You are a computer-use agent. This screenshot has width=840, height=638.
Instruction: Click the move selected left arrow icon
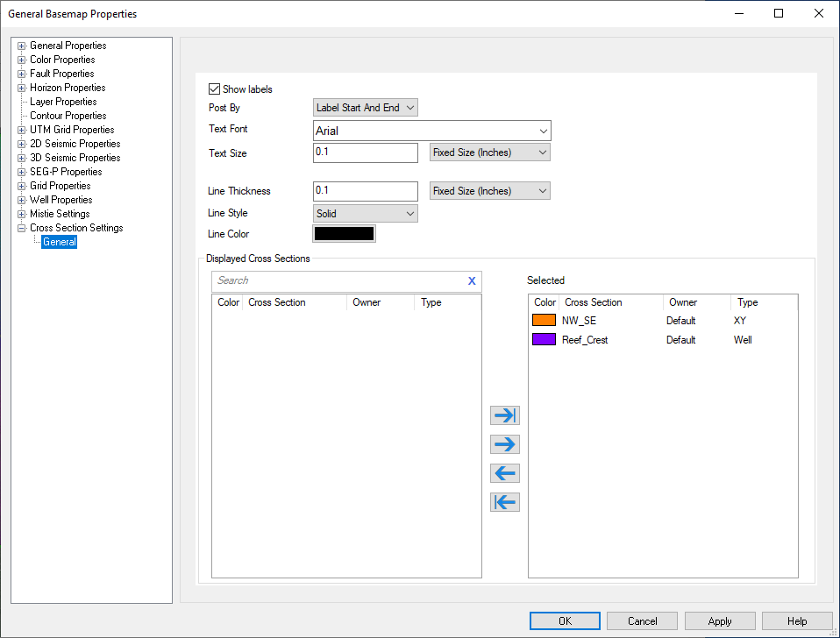(x=505, y=473)
